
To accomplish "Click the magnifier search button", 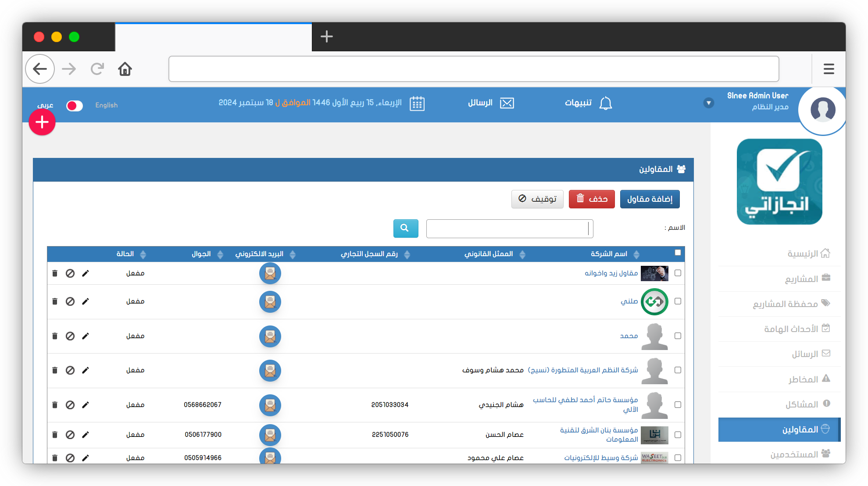I will click(x=405, y=228).
